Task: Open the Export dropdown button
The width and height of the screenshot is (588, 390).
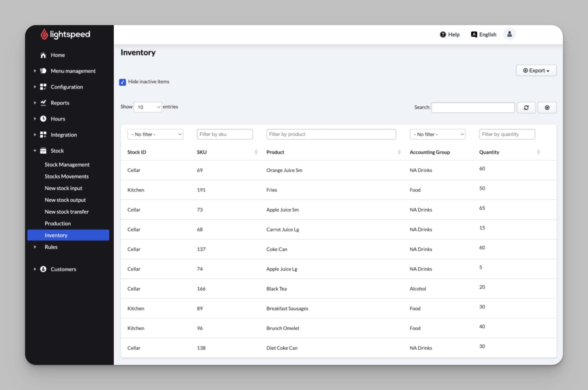Action: point(536,70)
